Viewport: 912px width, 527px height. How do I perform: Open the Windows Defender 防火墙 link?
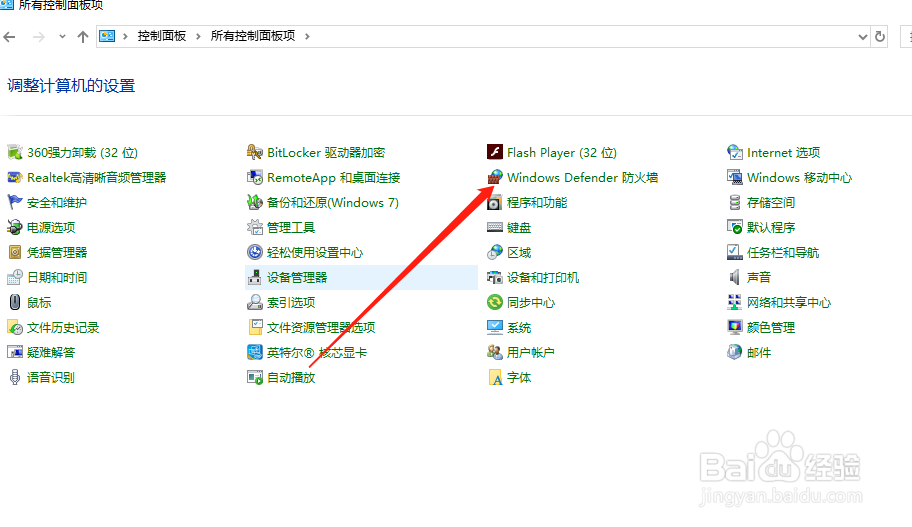click(583, 177)
